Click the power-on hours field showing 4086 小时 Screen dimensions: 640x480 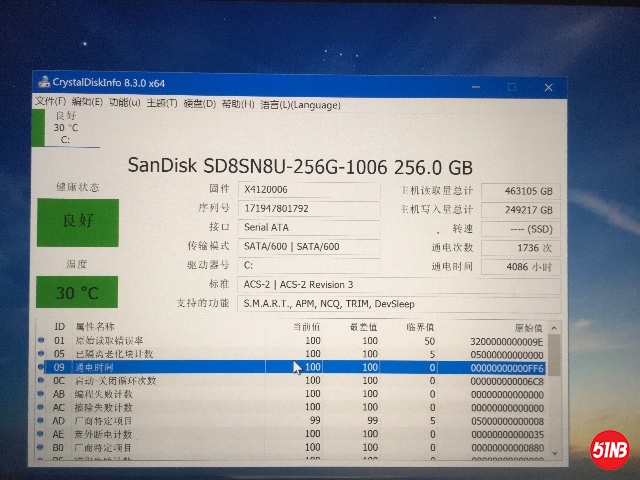click(520, 266)
